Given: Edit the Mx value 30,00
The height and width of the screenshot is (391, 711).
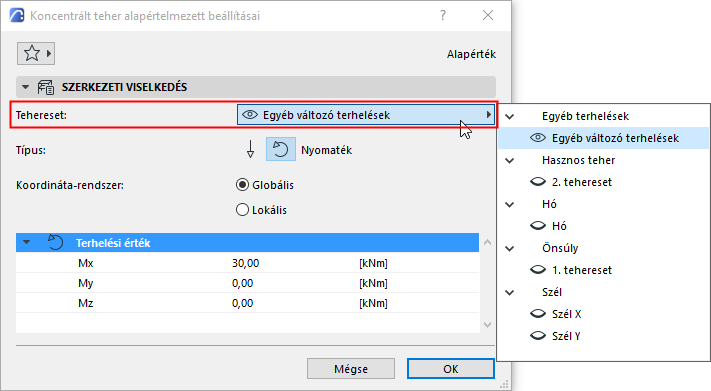Looking at the screenshot, I should [245, 263].
